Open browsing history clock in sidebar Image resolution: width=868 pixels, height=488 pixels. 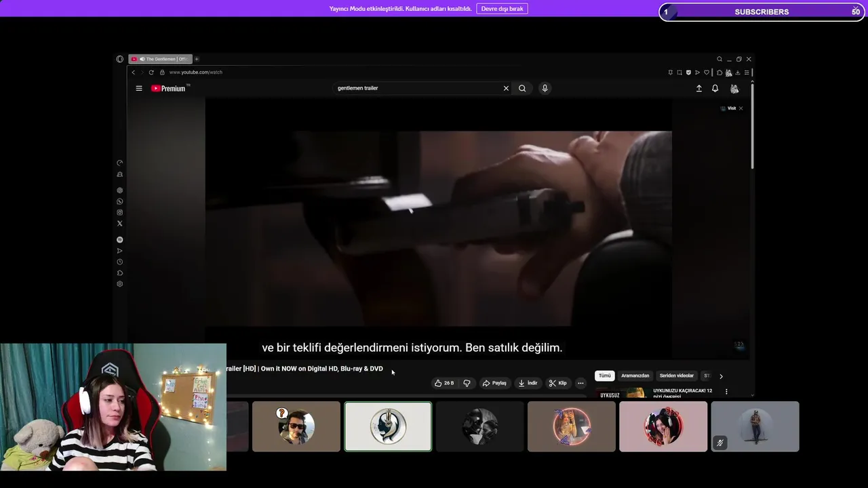[120, 262]
